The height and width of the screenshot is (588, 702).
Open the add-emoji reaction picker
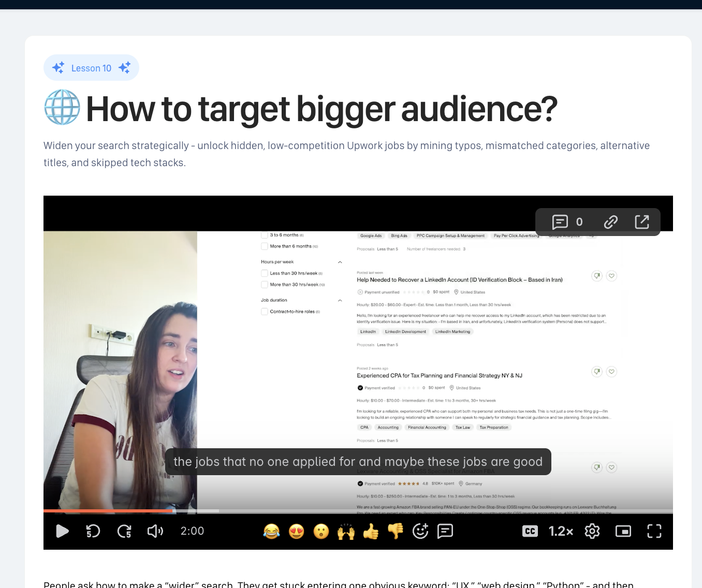420,531
